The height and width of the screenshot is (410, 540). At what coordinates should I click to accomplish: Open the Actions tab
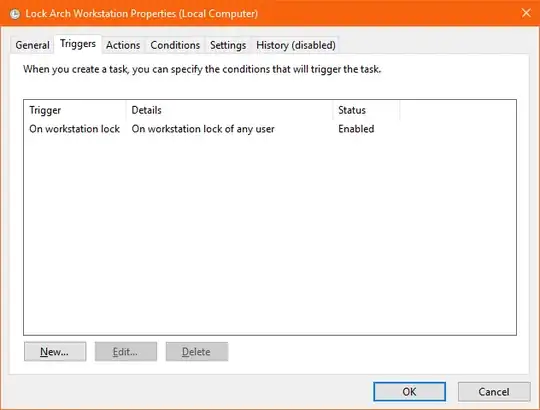123,45
